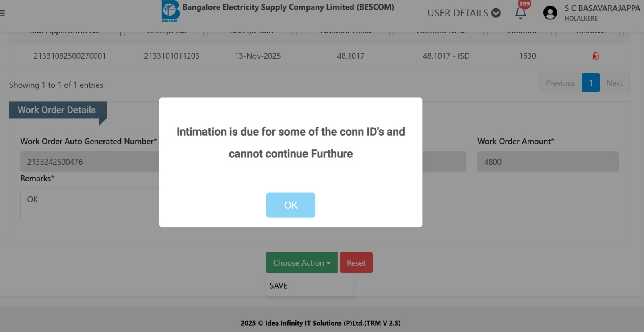Screen dimensions: 644x332
Task: Click the Work Order Amount field
Action: [x=547, y=162]
